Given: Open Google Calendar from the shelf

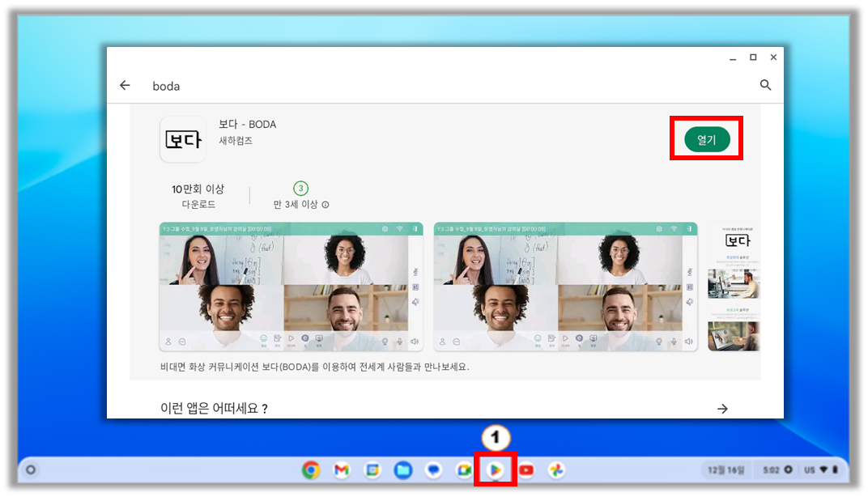Looking at the screenshot, I should [x=372, y=470].
